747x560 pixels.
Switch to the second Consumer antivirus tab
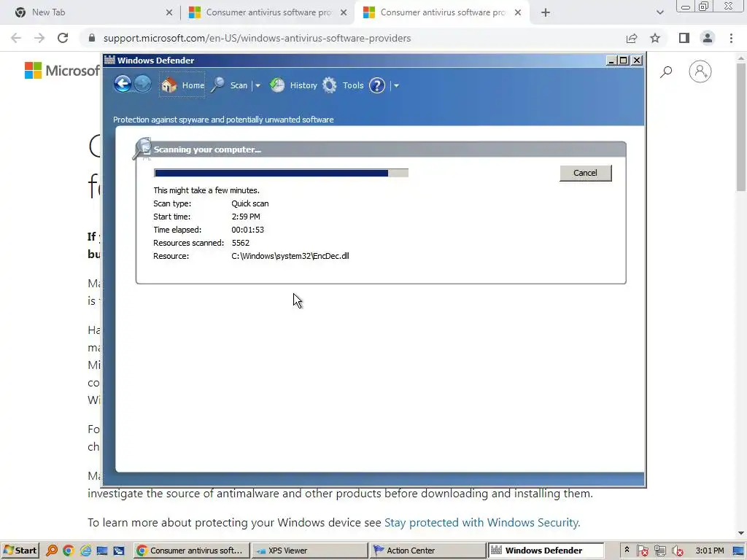268,12
